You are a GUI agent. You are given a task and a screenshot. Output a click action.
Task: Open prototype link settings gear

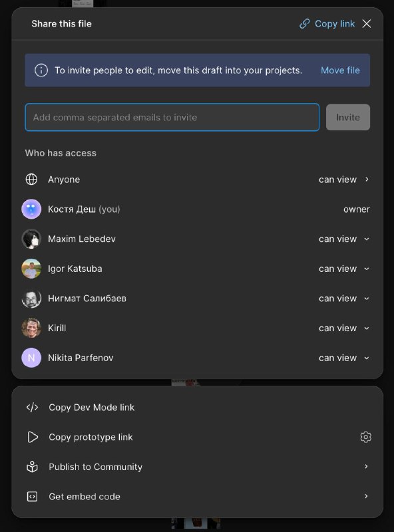366,437
